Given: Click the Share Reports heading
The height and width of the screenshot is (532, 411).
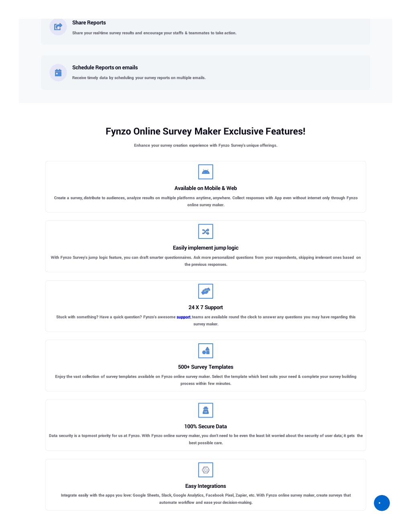Looking at the screenshot, I should pyautogui.click(x=89, y=22).
